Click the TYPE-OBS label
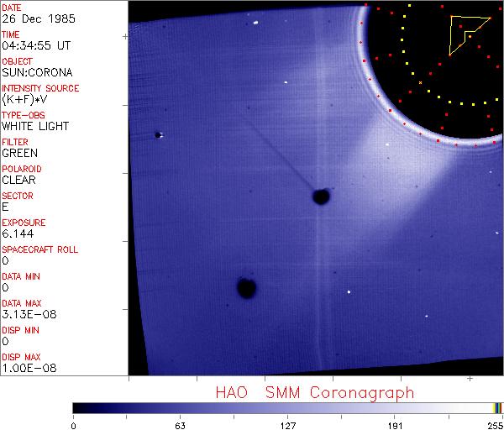This screenshot has width=504, height=430. (24, 115)
